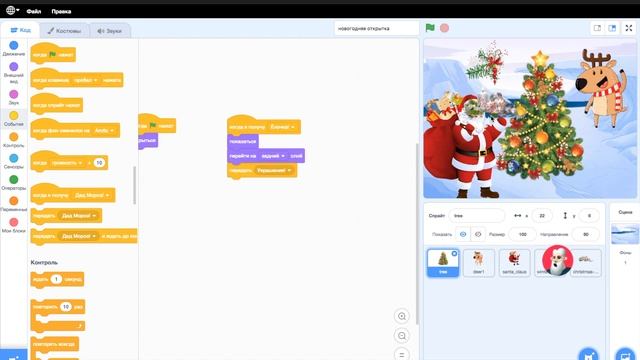Switch to the Код tab
This screenshot has width=640, height=360.
tap(20, 30)
